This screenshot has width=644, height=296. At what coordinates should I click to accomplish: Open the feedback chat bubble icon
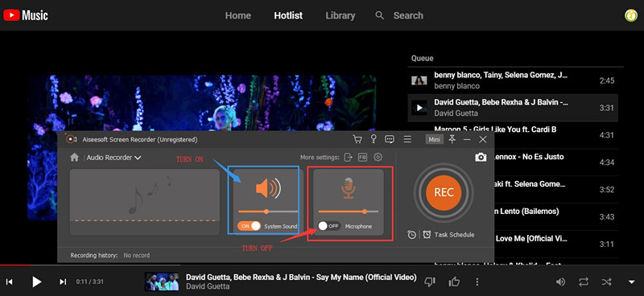tap(390, 140)
